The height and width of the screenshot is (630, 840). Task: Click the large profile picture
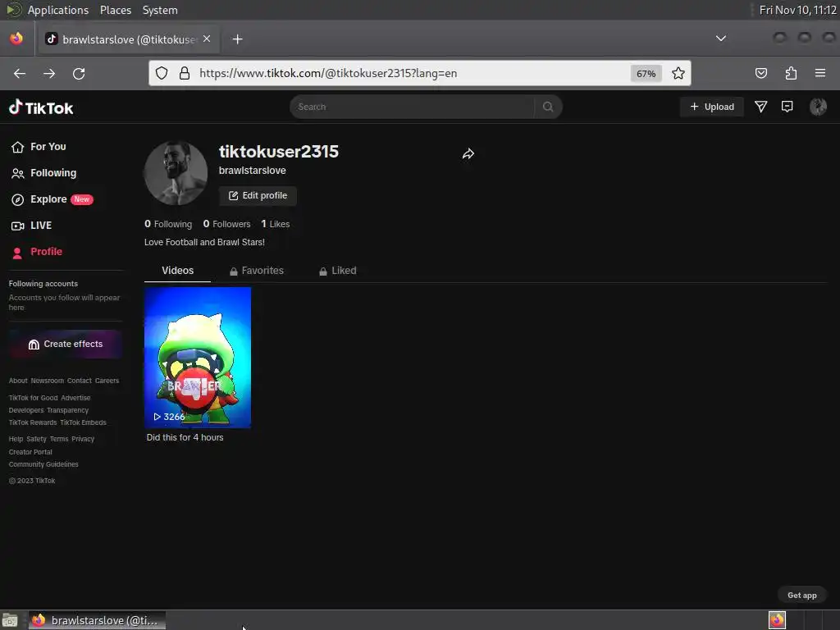tap(176, 173)
